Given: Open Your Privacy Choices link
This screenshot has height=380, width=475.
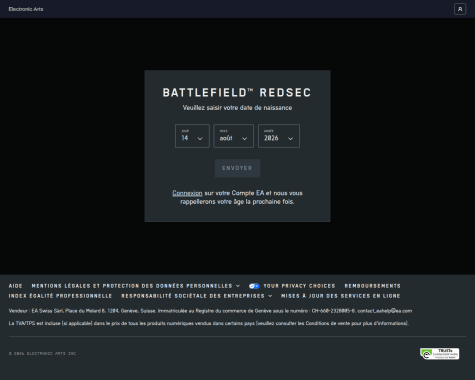Looking at the screenshot, I should [x=299, y=286].
